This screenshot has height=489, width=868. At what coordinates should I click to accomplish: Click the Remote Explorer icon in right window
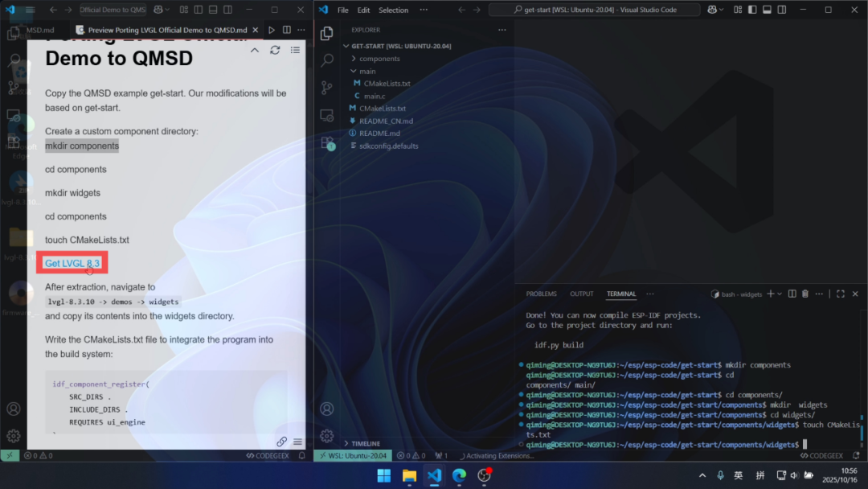[327, 115]
